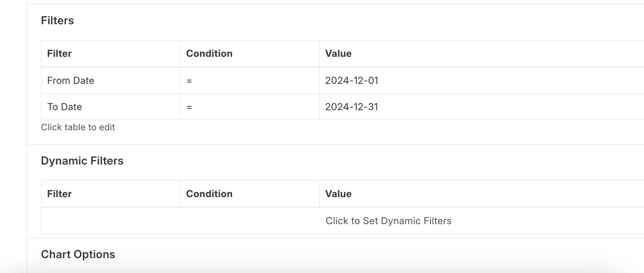Click the Condition header in Filters table
This screenshot has height=273, width=644.
click(209, 53)
